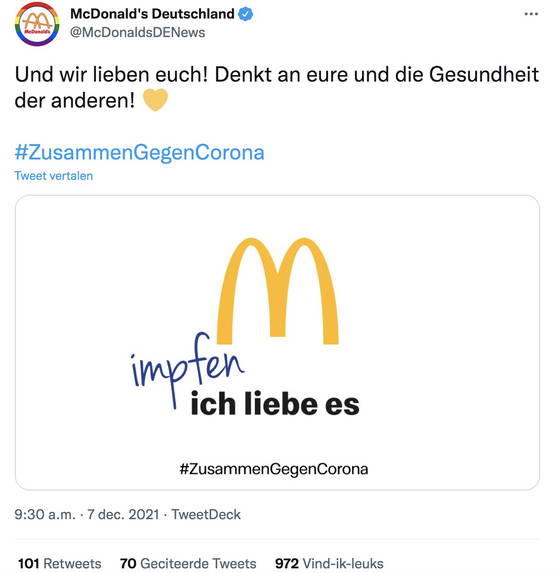Viewport: 555px width, 573px height.
Task: Click the blue verified checkmark badge
Action: (246, 14)
